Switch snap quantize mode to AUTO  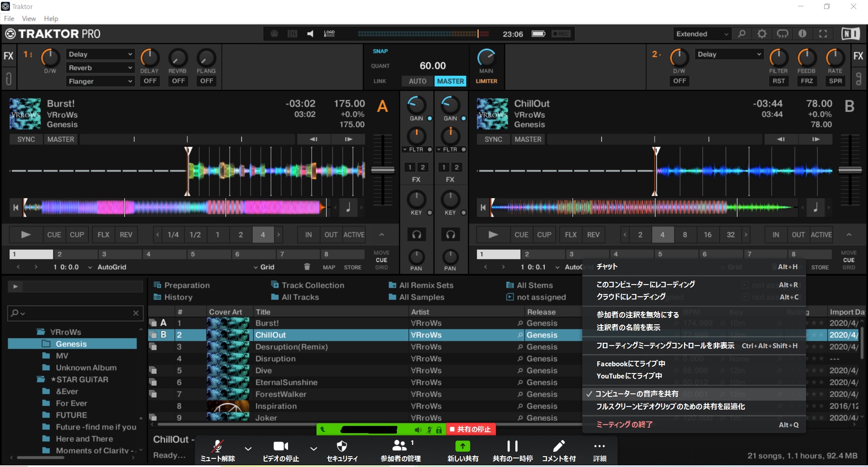417,81
